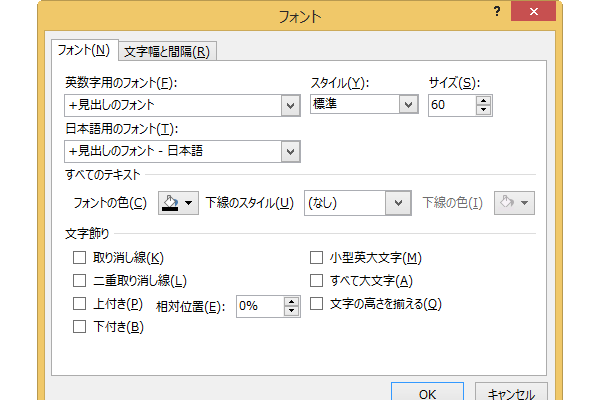This screenshot has height=400, width=600.
Task: Confirm with the OK button
Action: click(x=427, y=392)
